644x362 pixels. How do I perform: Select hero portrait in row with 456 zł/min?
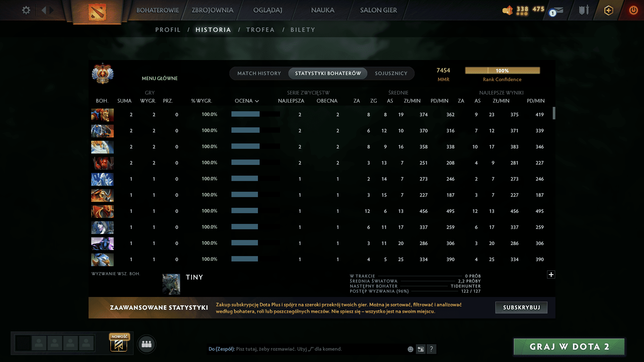[102, 211]
